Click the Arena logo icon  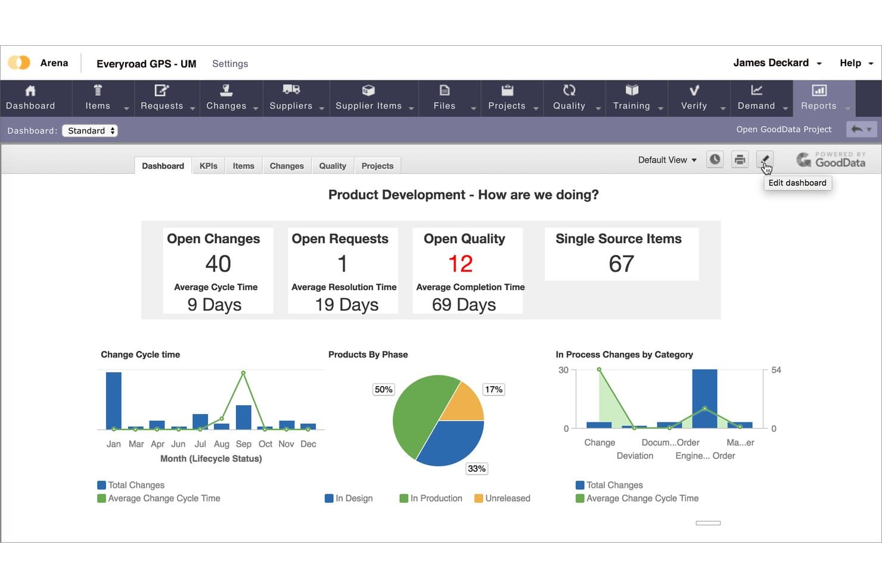pos(19,63)
